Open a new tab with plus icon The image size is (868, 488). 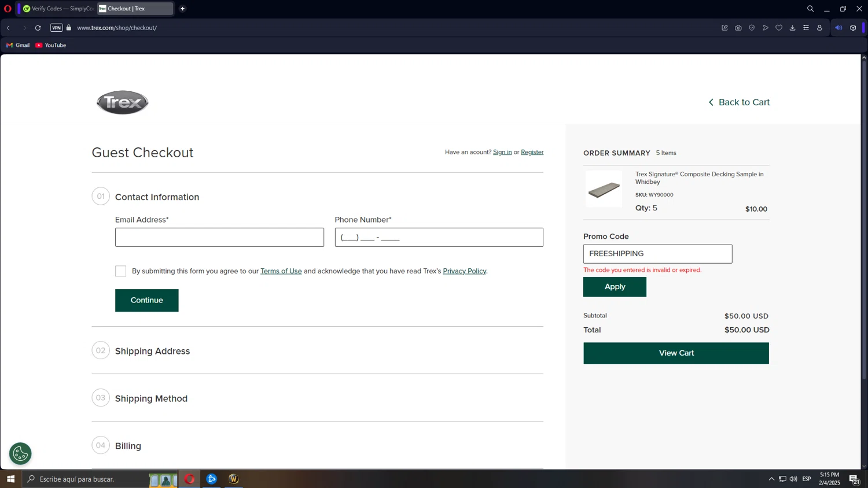click(183, 9)
